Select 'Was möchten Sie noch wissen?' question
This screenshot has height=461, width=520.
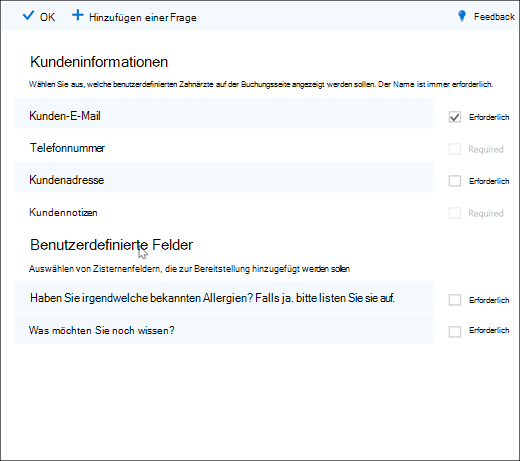click(x=223, y=329)
